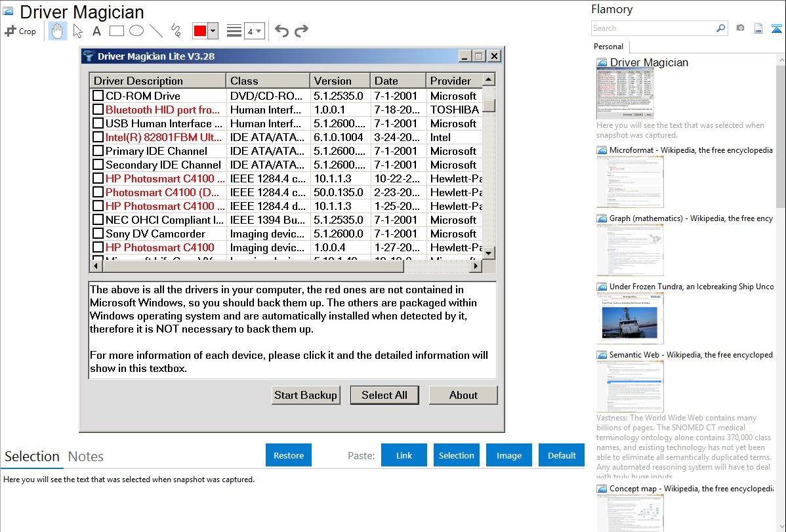This screenshot has height=532, width=786.
Task: Select the Crop tool
Action: coord(20,31)
